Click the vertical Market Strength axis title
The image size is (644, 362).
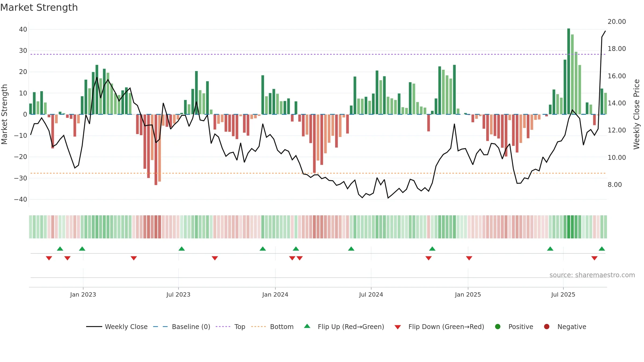tap(4, 114)
